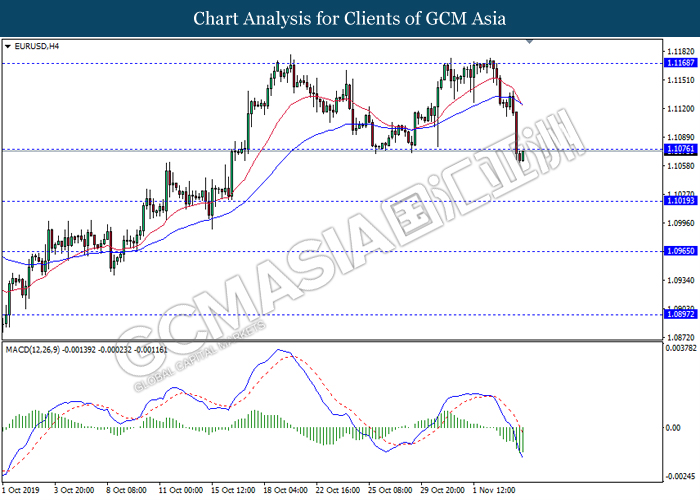Click the 1.10890 price axis value
This screenshot has height=500, width=700.
[681, 138]
